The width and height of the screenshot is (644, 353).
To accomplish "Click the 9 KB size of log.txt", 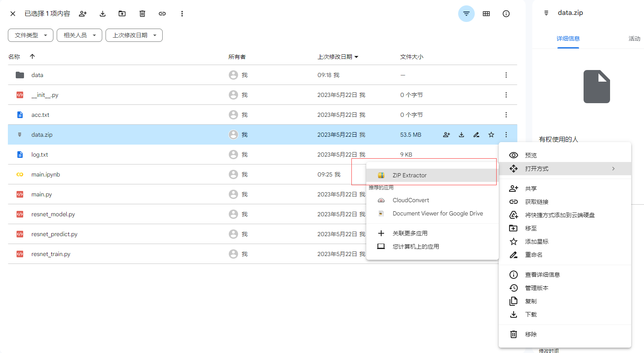I will pos(406,155).
